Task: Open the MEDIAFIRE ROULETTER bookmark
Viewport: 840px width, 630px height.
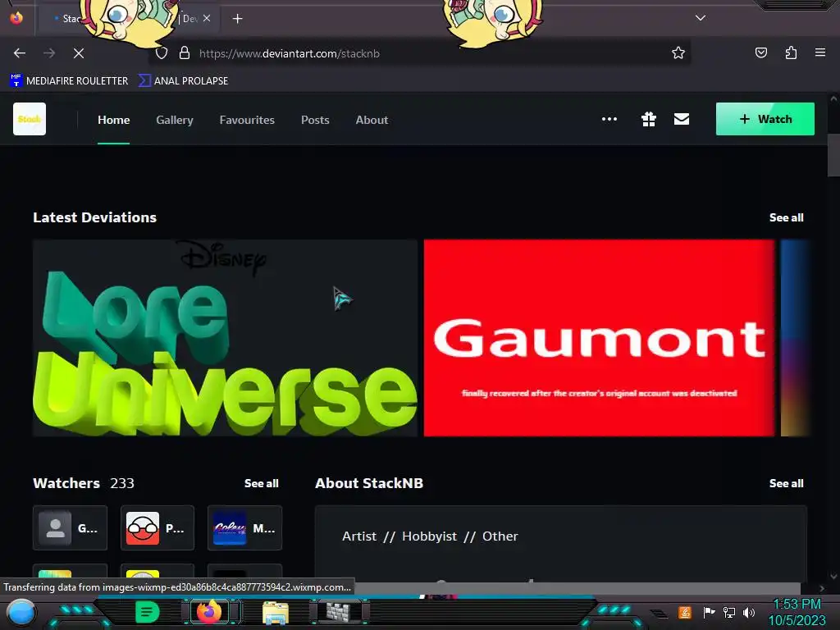Action: point(69,81)
